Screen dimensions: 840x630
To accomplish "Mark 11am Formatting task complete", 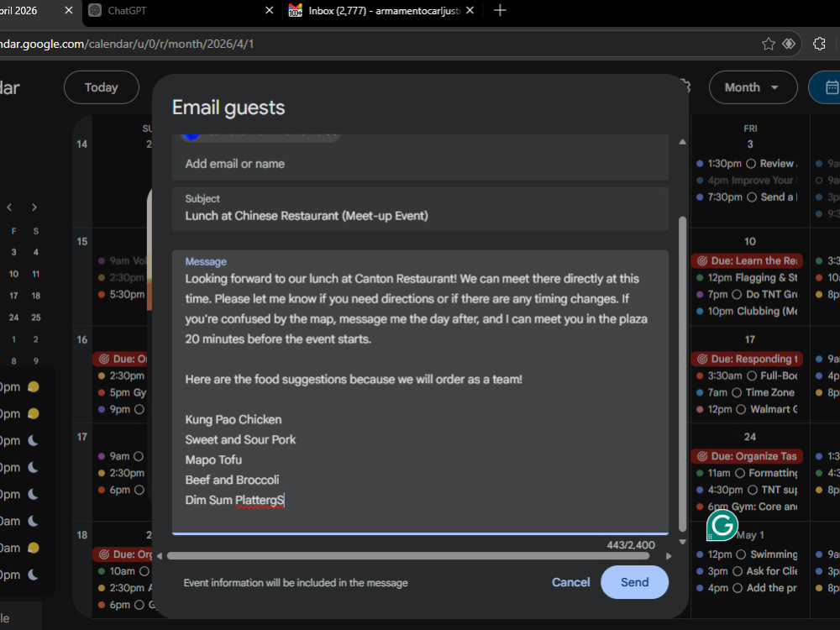I will pos(740,473).
